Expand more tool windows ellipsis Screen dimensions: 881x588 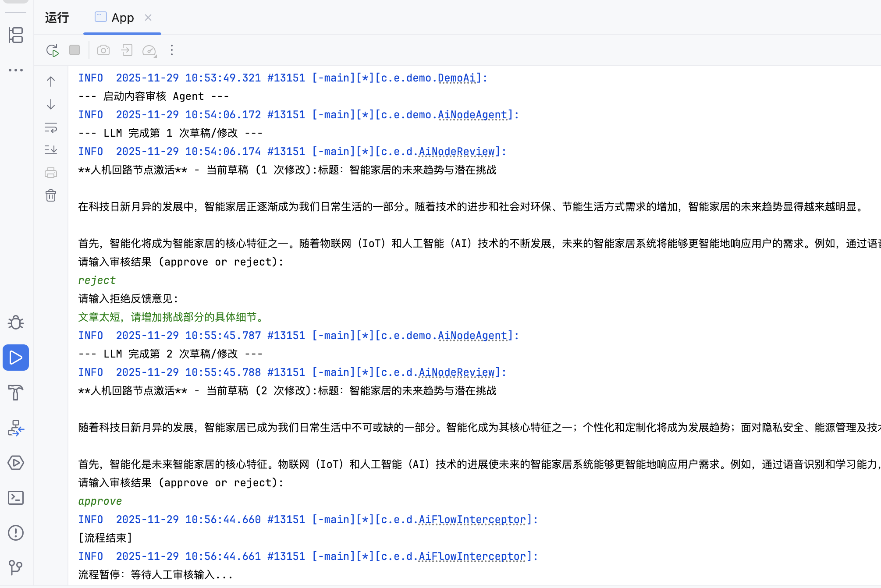(16, 70)
